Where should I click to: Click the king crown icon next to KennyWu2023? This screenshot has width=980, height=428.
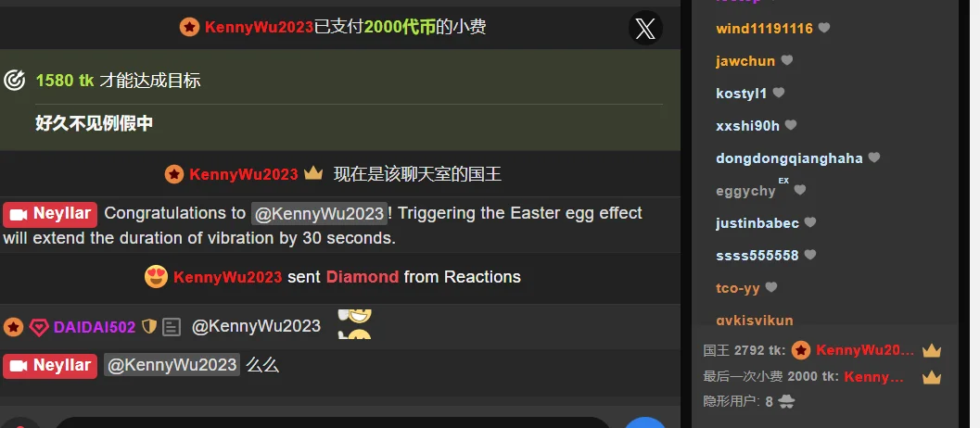coord(313,173)
